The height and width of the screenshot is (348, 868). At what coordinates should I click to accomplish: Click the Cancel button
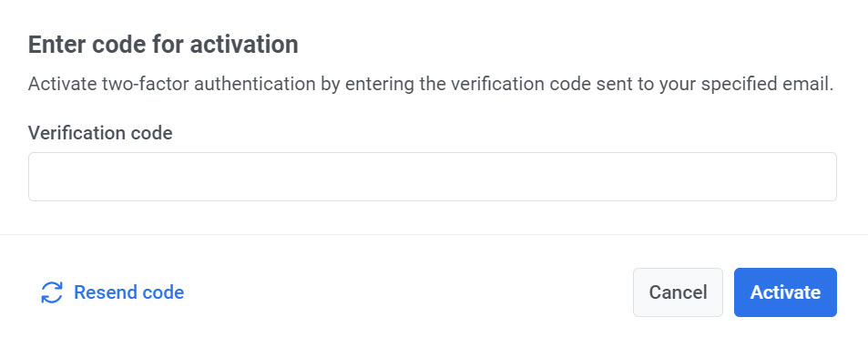pos(679,292)
